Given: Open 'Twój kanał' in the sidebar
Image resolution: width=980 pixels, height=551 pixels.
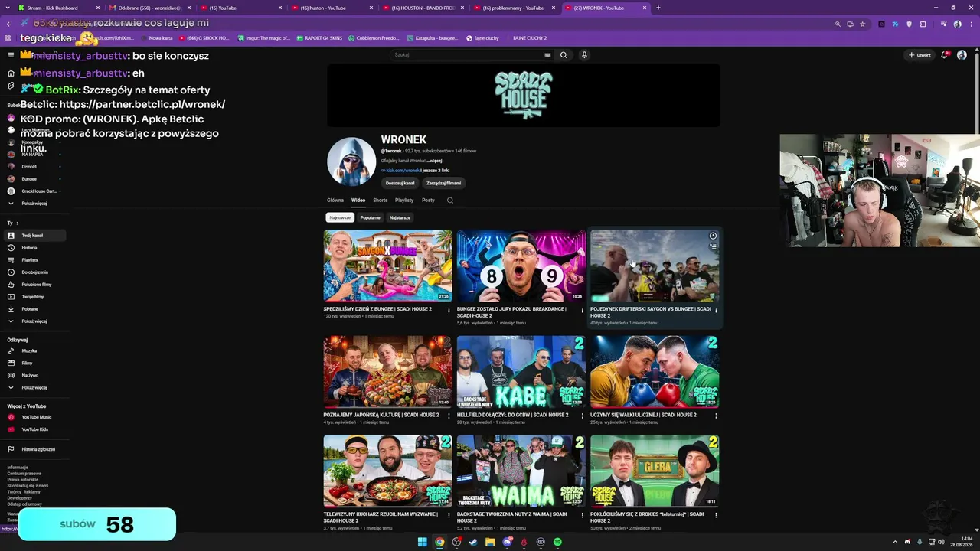Looking at the screenshot, I should (x=33, y=236).
